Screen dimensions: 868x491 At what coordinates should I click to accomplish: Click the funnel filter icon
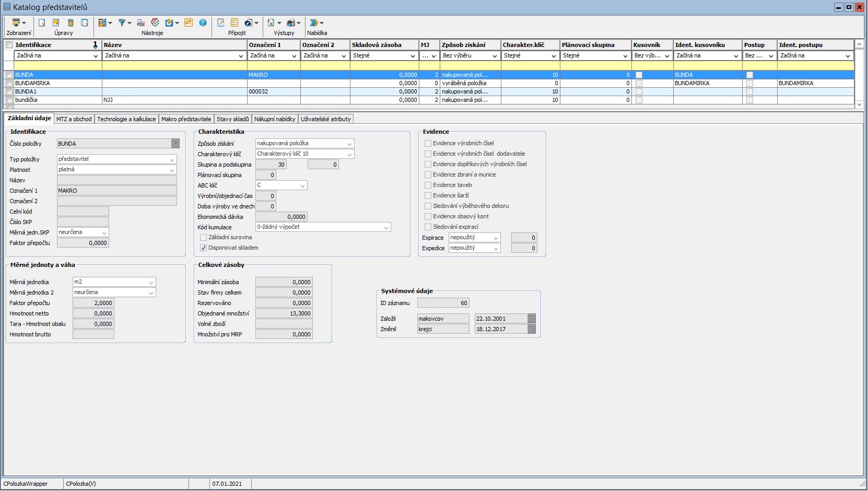point(122,22)
